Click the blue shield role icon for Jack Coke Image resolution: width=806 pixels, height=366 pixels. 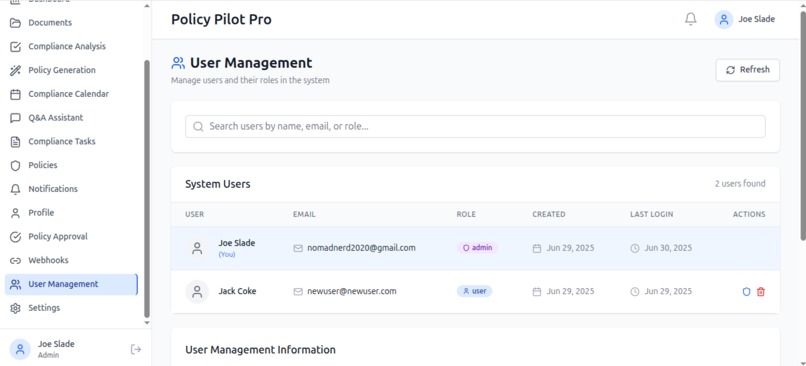pyautogui.click(x=747, y=291)
